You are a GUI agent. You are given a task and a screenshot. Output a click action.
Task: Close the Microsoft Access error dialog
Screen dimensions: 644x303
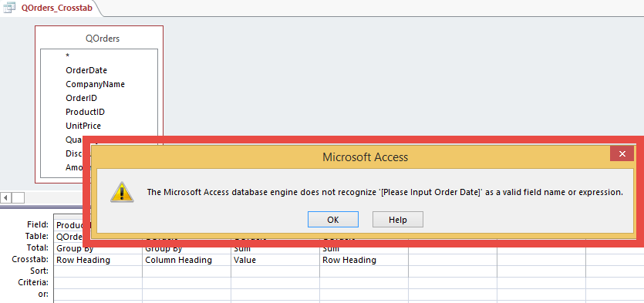pyautogui.click(x=622, y=154)
